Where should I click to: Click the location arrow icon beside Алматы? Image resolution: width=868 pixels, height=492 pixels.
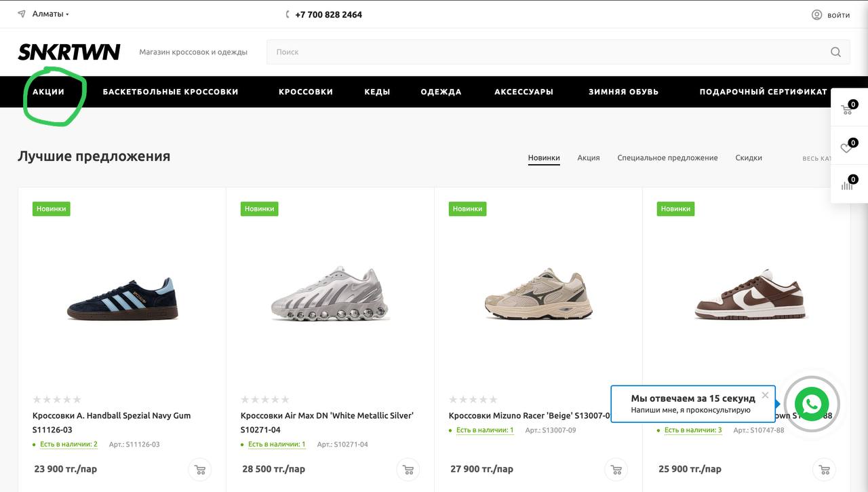[x=22, y=14]
